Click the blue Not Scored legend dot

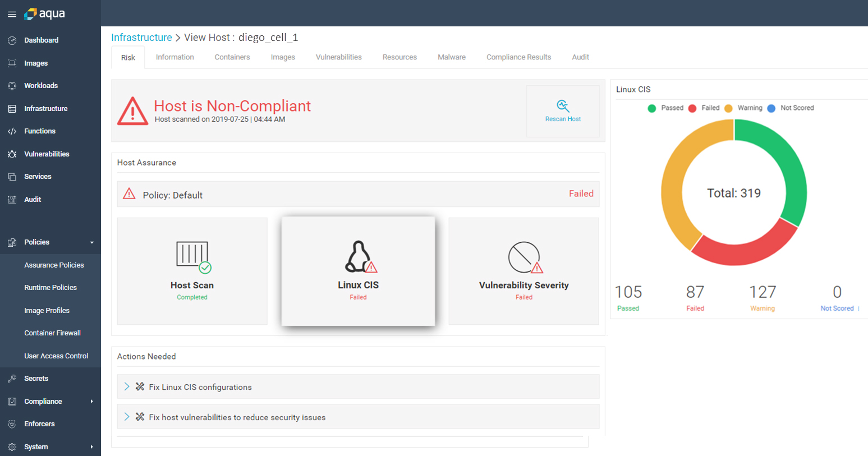[x=771, y=108]
